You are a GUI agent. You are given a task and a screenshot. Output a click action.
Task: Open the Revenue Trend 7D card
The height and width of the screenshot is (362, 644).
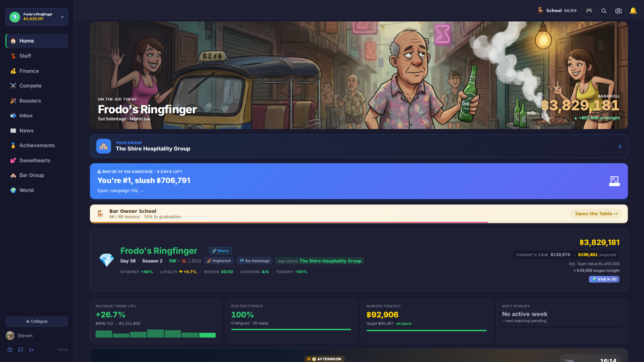point(156,321)
